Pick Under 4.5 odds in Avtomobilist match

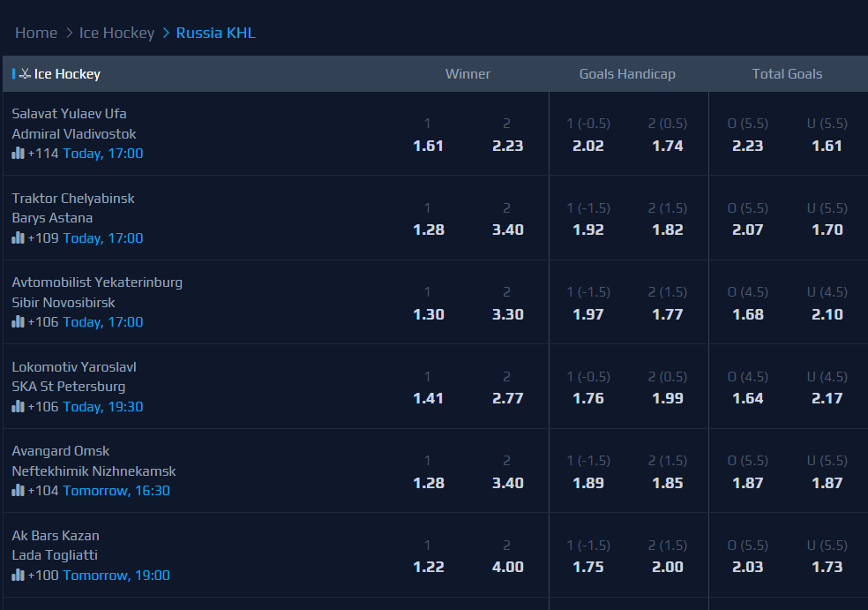tap(827, 315)
